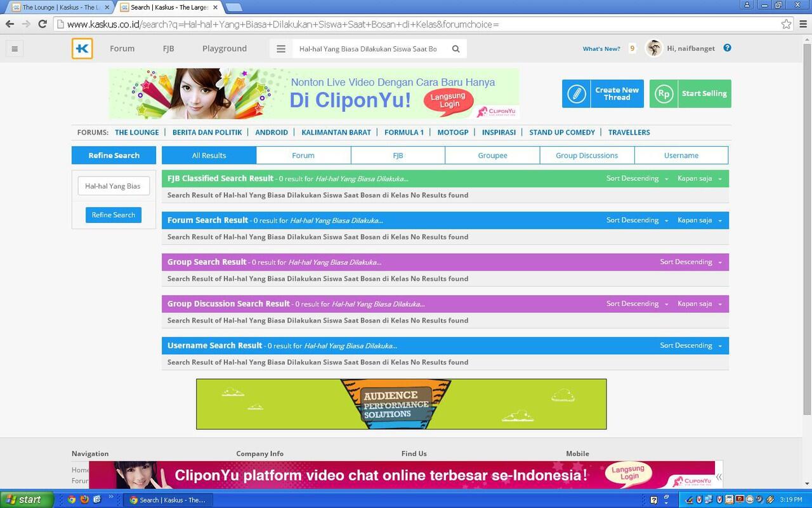The height and width of the screenshot is (508, 812).
Task: Click the Start Selling button
Action: pyautogui.click(x=690, y=94)
